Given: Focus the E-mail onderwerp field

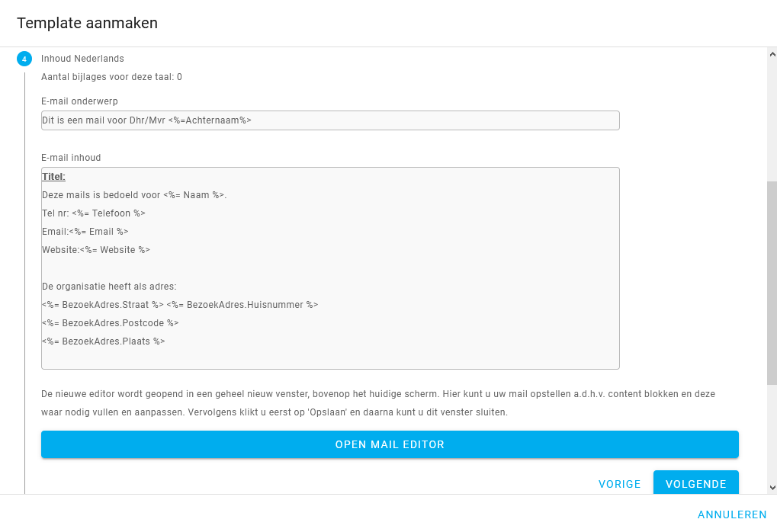Looking at the screenshot, I should click(330, 120).
